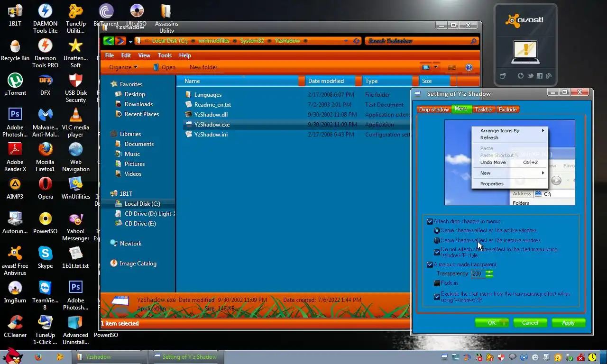Viewport: 607px width, 364px height.
Task: Open CCleaner desktop icon
Action: (x=15, y=327)
